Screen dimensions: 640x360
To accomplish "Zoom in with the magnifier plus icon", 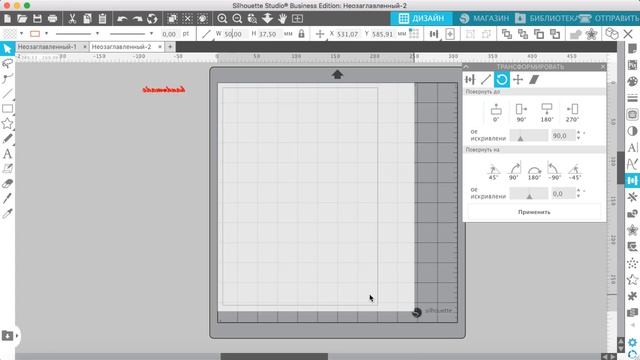I will coord(222,18).
